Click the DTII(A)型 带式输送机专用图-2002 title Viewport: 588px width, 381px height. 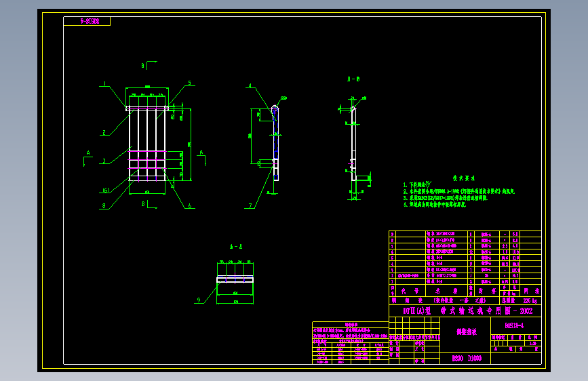[468, 311]
